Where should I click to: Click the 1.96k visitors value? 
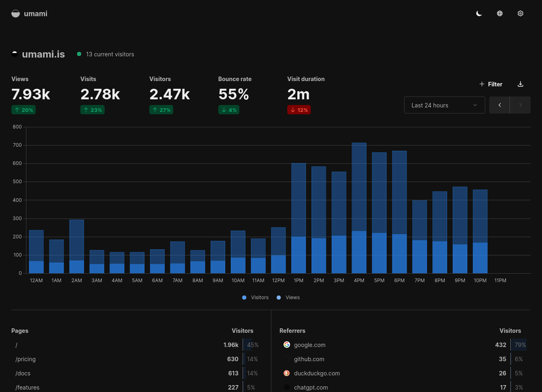click(x=231, y=345)
